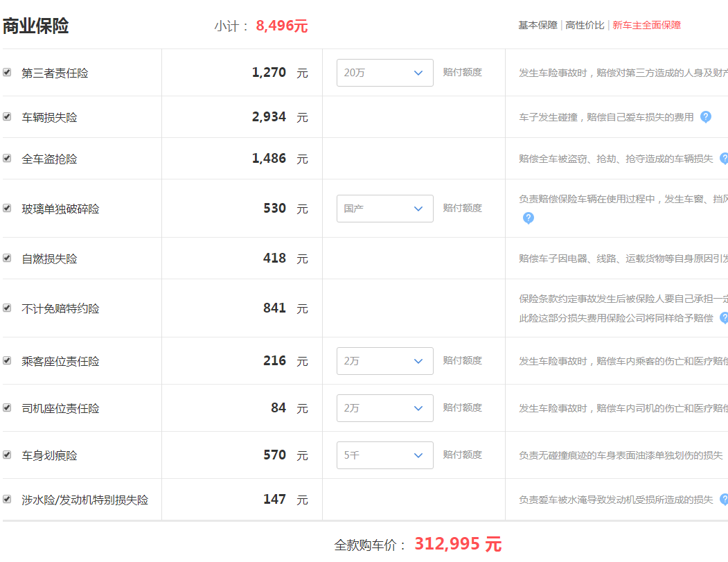Uncheck 涉水险/发动机特别损失险 checkbox
This screenshot has width=728, height=562.
pyautogui.click(x=7, y=500)
